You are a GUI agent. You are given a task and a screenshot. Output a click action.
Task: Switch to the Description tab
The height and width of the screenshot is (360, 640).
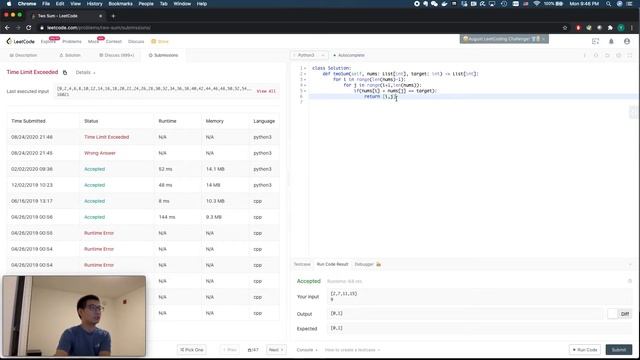[x=23, y=55]
